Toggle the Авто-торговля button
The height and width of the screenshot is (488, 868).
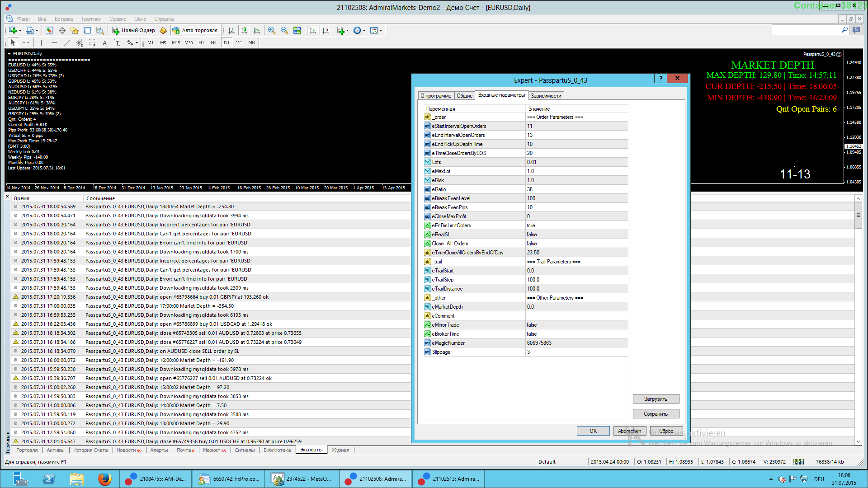coord(195,30)
